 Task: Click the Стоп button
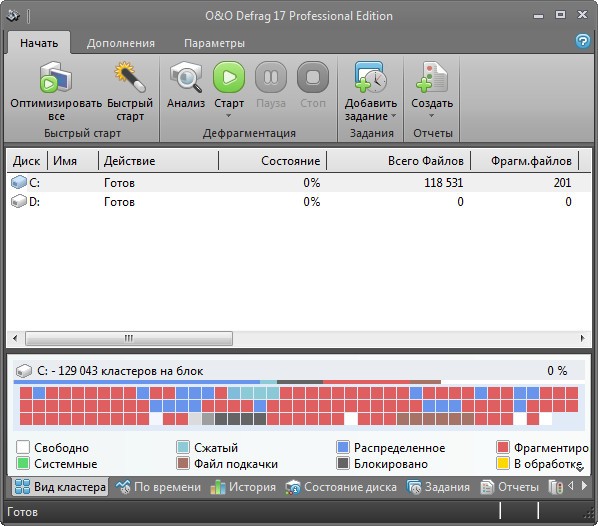click(x=313, y=77)
